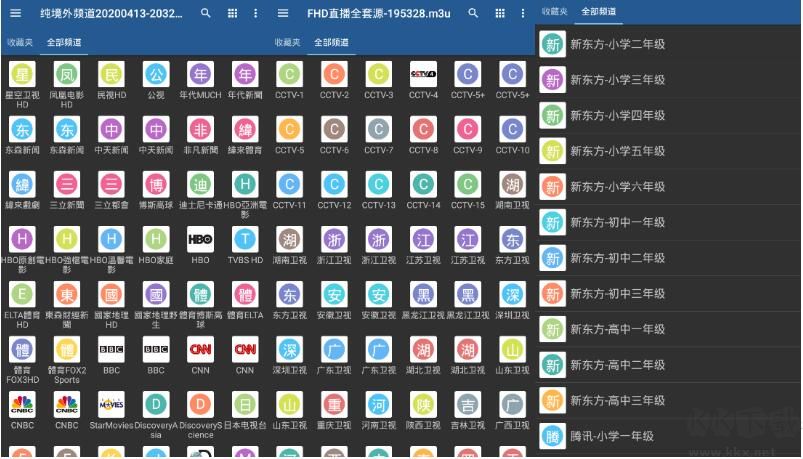803x459 pixels.
Task: Switch to 收藏夹 tab above 新东方 list
Action: [x=555, y=11]
